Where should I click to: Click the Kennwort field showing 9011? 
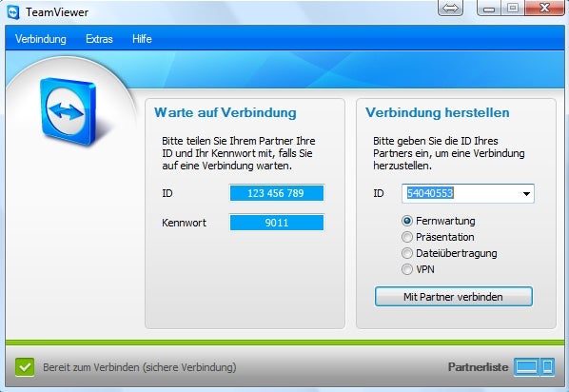pyautogui.click(x=277, y=223)
